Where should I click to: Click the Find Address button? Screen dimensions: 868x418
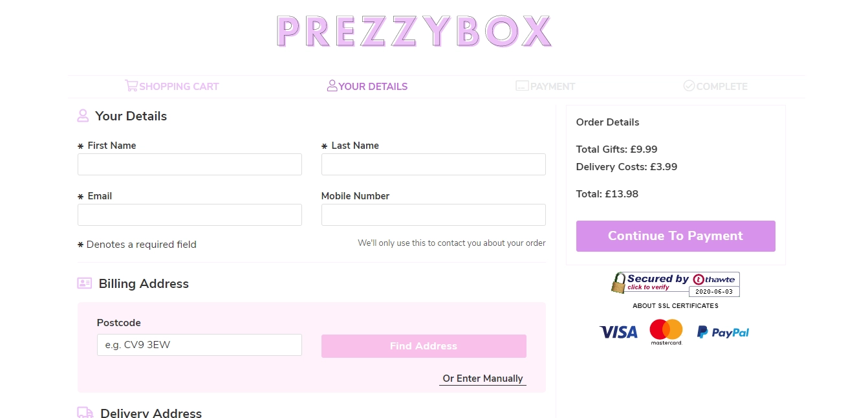tap(424, 346)
